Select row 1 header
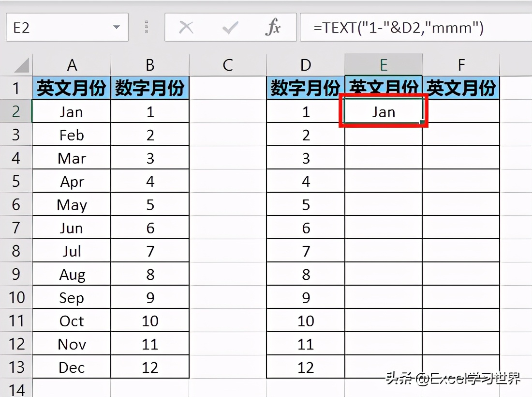The width and height of the screenshot is (532, 397). [16, 88]
